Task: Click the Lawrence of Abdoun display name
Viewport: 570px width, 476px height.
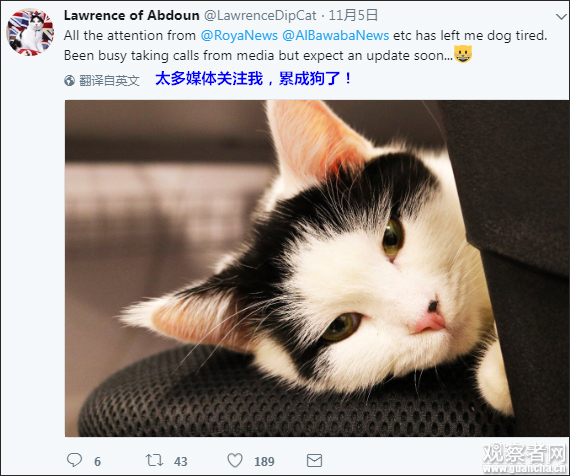Action: tap(132, 15)
